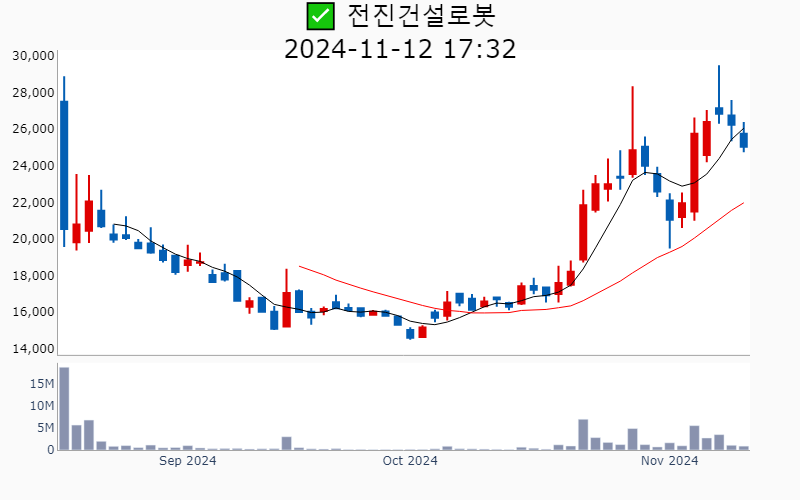Screen dimensions: 800x500
Task: Select the tallest volume bar on the left
Action: pyautogui.click(x=64, y=409)
